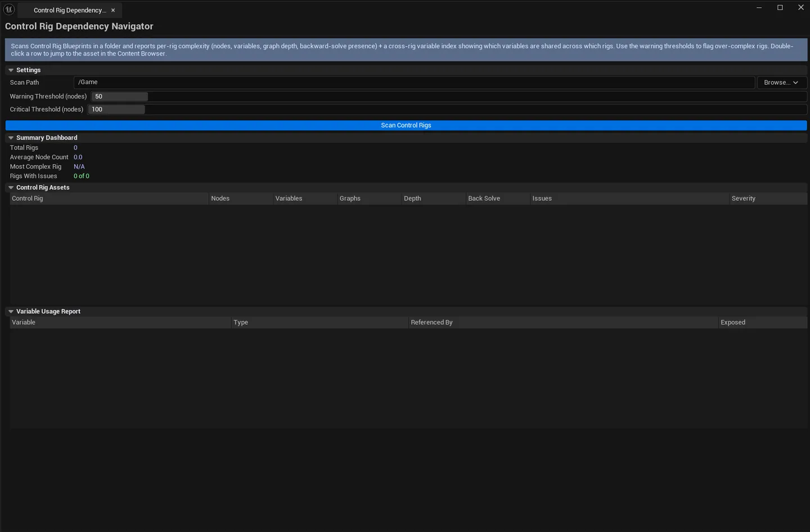Click the Total Rigs 0 value
Image resolution: width=810 pixels, height=532 pixels.
pos(75,148)
